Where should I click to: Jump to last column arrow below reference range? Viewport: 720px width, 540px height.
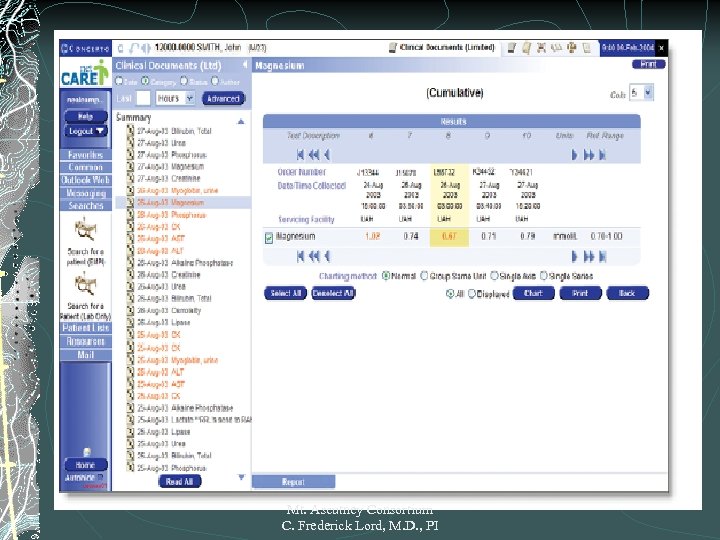tap(602, 256)
